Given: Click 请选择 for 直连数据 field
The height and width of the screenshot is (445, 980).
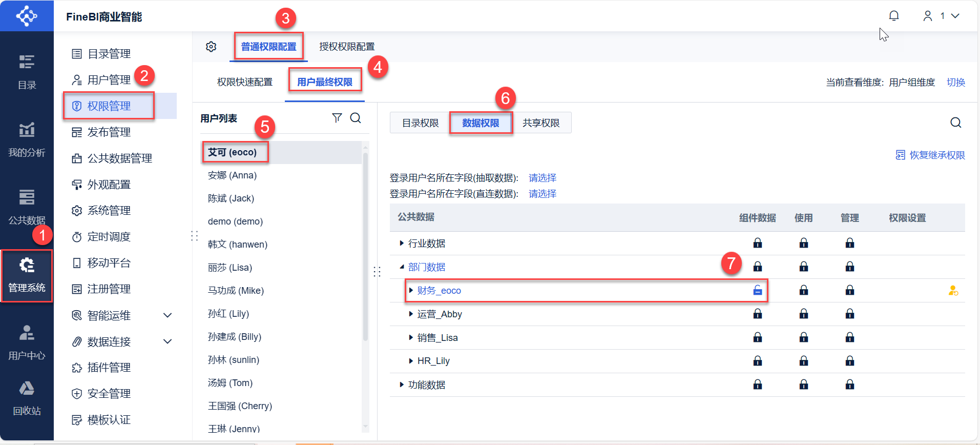Looking at the screenshot, I should (543, 194).
